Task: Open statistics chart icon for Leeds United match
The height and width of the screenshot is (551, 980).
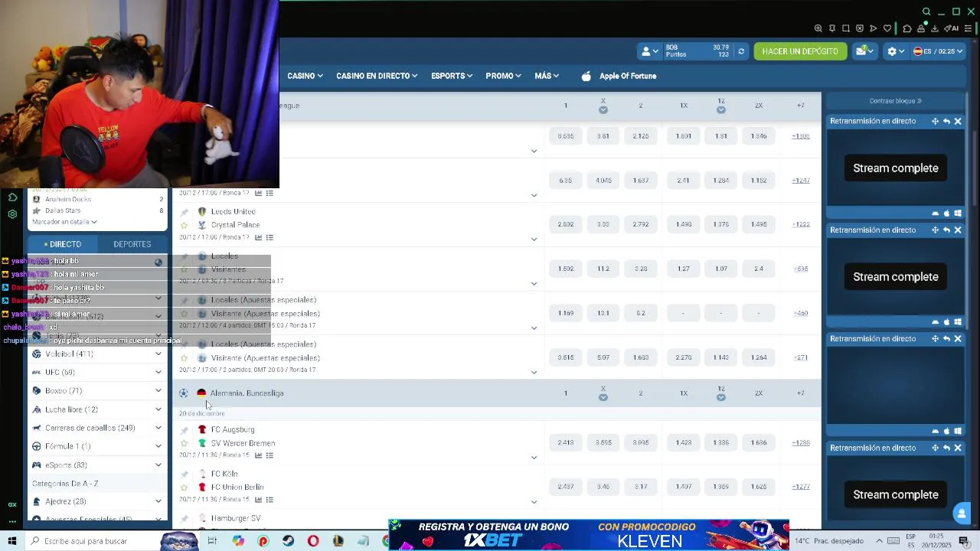Action: [x=258, y=237]
